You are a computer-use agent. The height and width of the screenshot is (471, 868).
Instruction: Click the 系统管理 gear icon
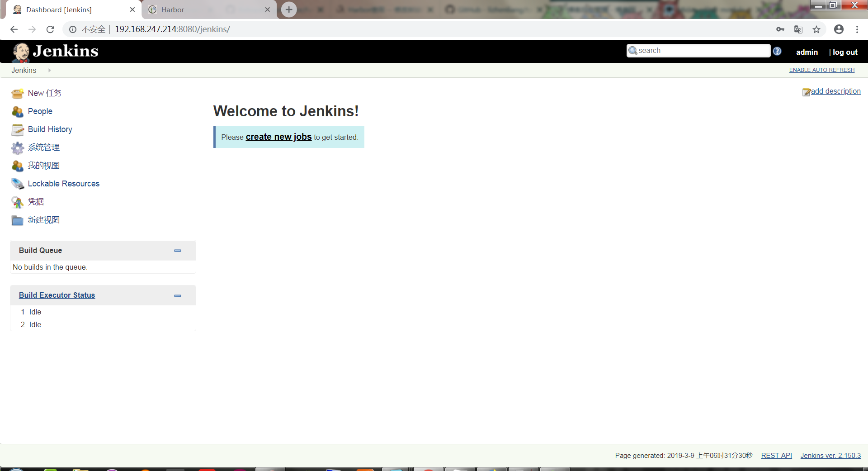[18, 148]
